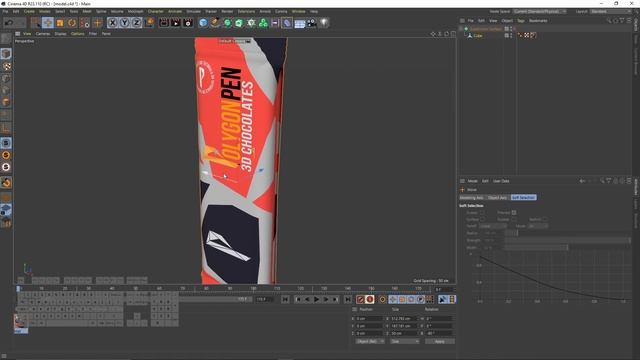Viewport: 640px width, 360px height.
Task: Select Texture mode icon in left palette
Action: (6, 66)
